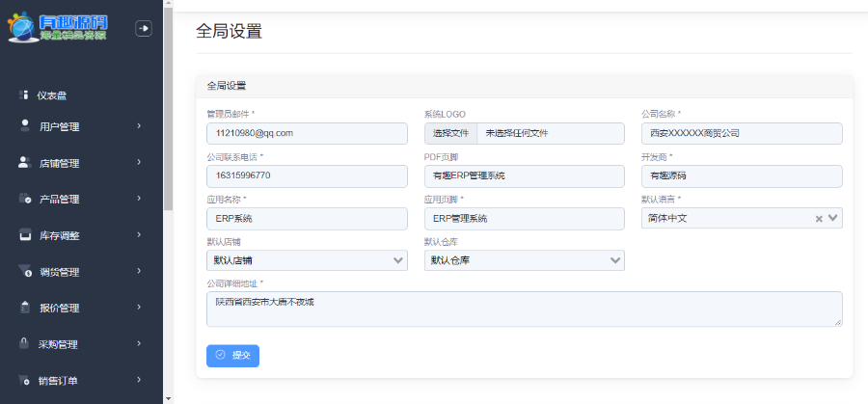
Task: Open the 默认仓库 warehouse dropdown
Action: [x=615, y=260]
